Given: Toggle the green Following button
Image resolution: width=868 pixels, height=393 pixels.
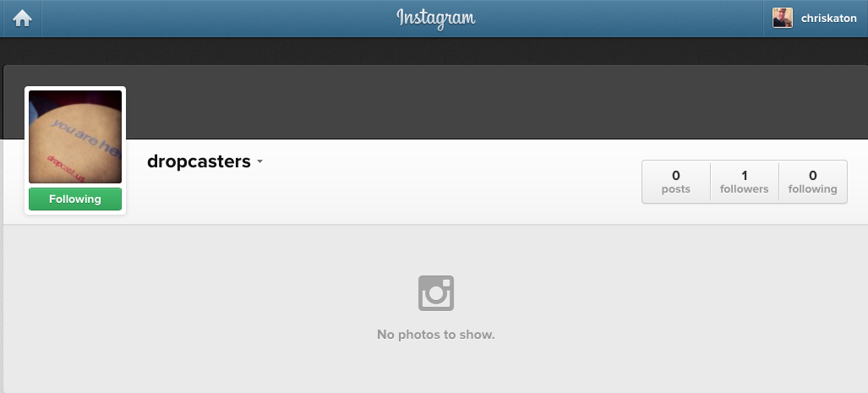Looking at the screenshot, I should (x=75, y=199).
